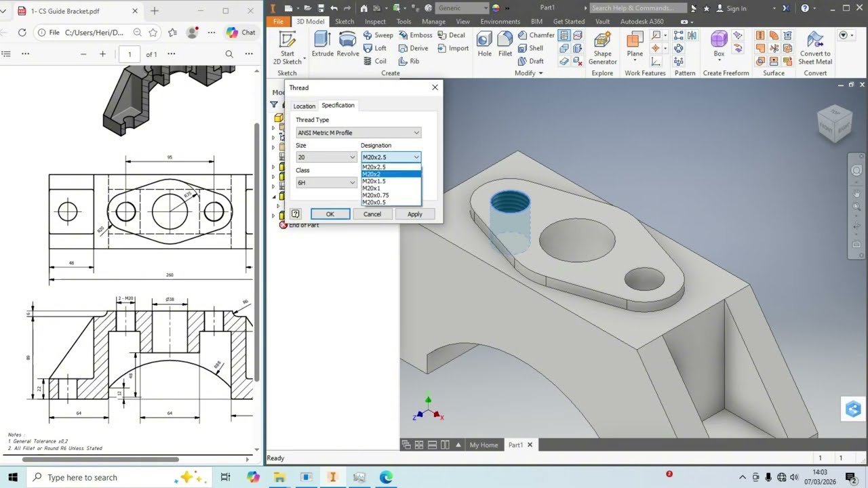This screenshot has width=868, height=488.
Task: Open Copilot Chat in the browser
Action: (241, 33)
